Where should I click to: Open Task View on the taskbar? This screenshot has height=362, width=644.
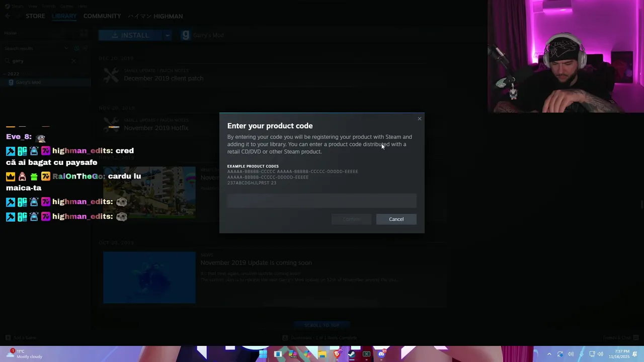(x=278, y=354)
